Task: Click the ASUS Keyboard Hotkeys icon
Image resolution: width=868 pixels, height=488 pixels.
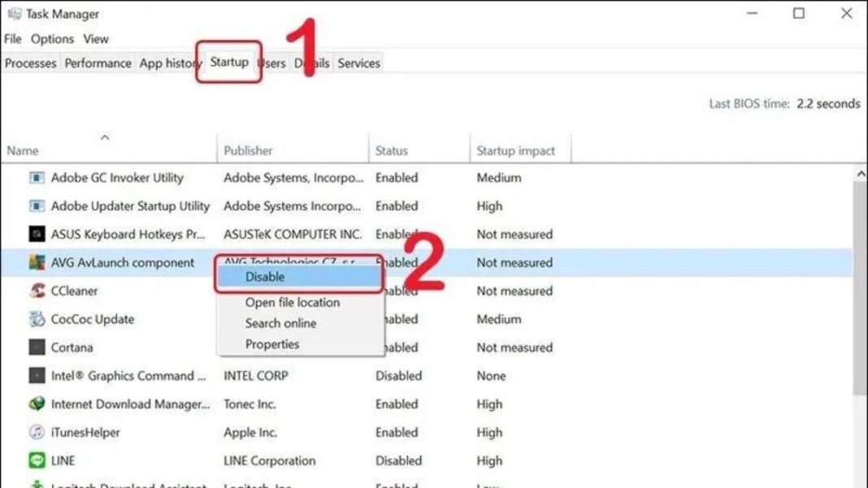Action: [x=37, y=234]
